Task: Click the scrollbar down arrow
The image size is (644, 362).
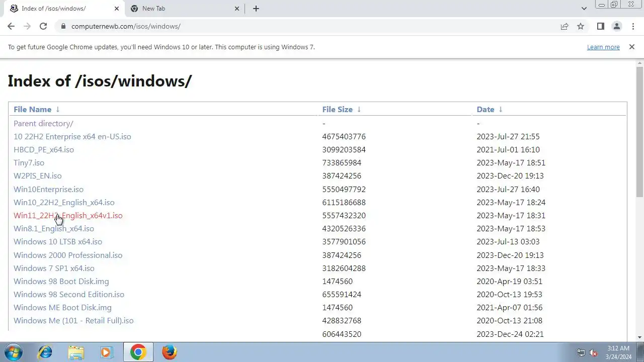Action: pos(639,337)
